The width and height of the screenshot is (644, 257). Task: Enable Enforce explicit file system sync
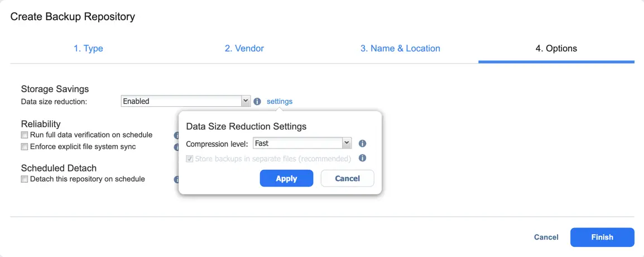(x=25, y=146)
